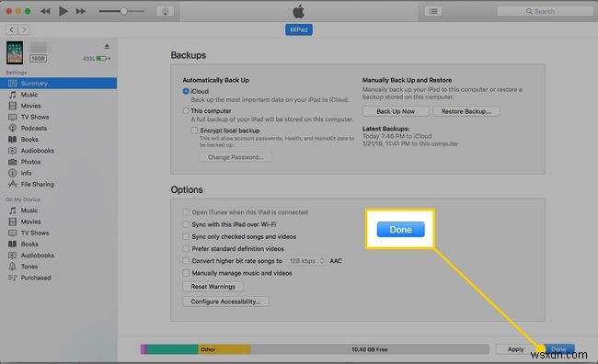Open Audiobooks under On My Device
This screenshot has height=364, width=598.
(x=58, y=255)
